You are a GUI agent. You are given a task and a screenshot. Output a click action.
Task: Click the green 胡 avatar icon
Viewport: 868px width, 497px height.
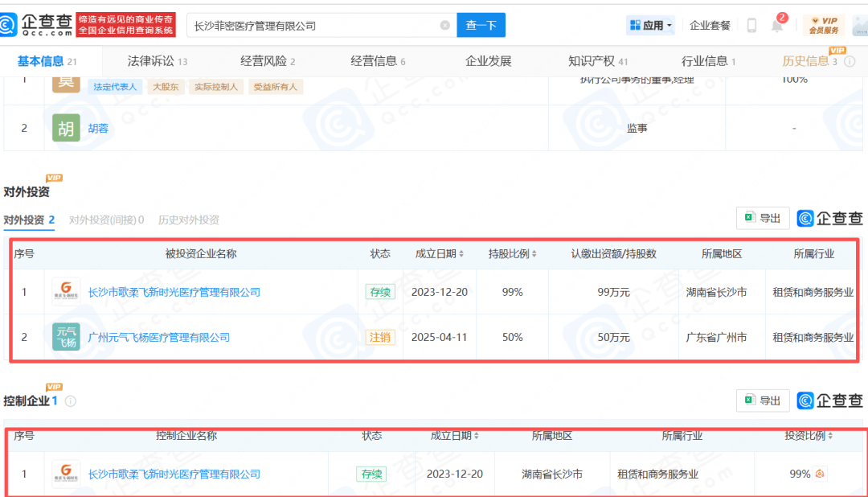pos(66,128)
